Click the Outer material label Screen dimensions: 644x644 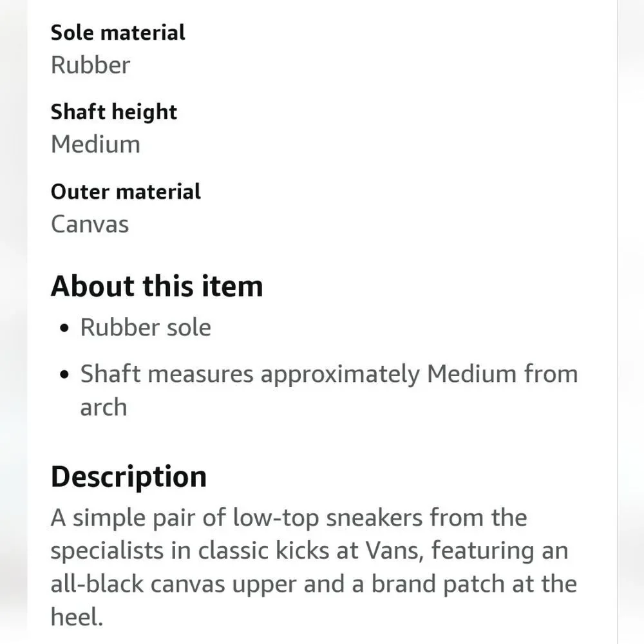click(x=126, y=192)
